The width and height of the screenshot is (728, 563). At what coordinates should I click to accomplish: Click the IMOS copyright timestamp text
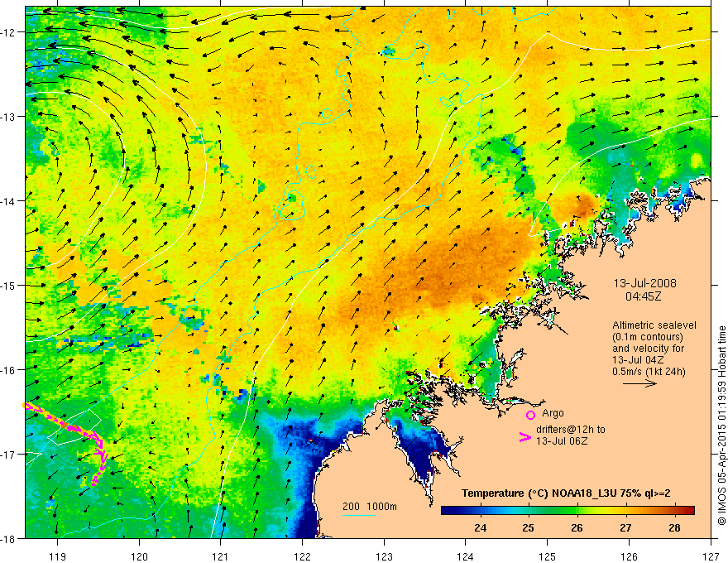coord(722,426)
